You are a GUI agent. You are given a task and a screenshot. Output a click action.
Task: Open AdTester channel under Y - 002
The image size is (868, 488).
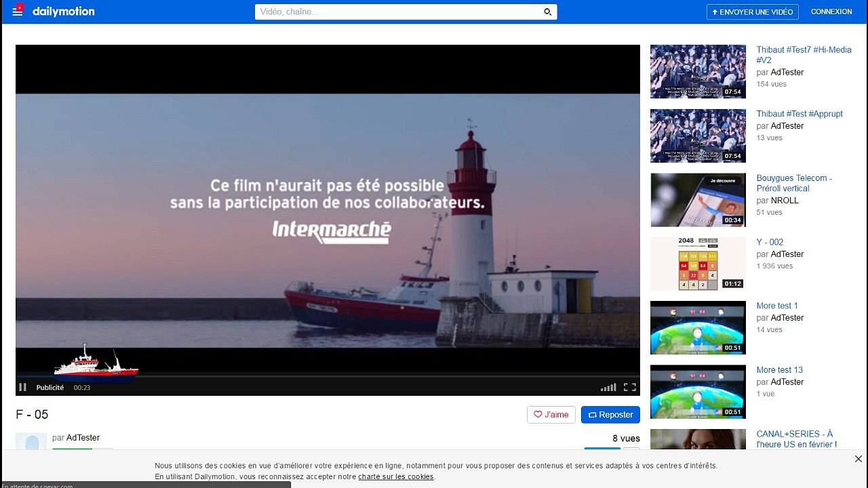[787, 254]
